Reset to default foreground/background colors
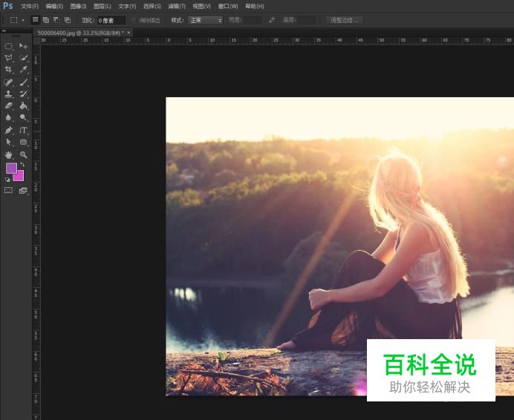The image size is (514, 420). coord(7,180)
